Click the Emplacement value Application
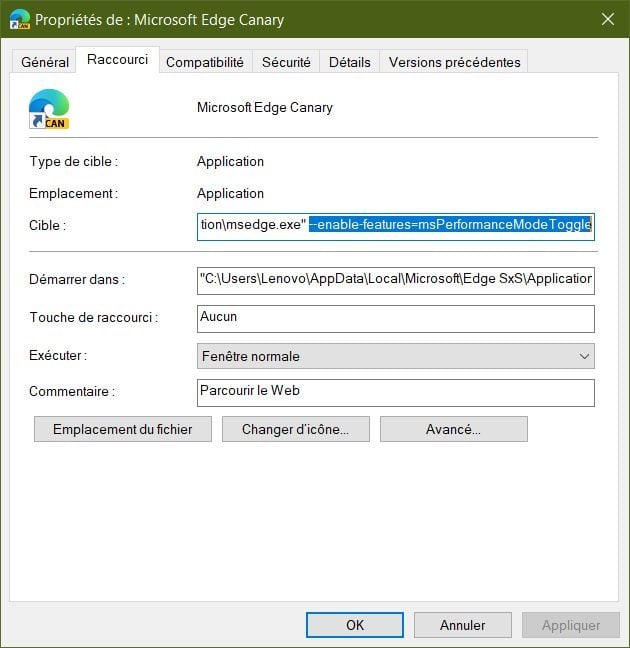Screen dimensions: 630x648 coord(230,193)
